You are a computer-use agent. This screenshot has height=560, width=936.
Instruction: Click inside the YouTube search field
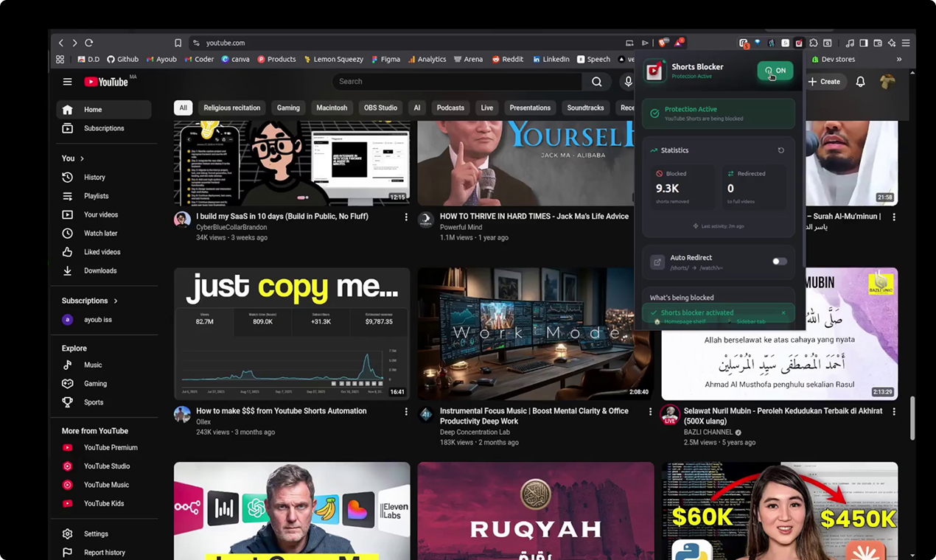pyautogui.click(x=457, y=82)
